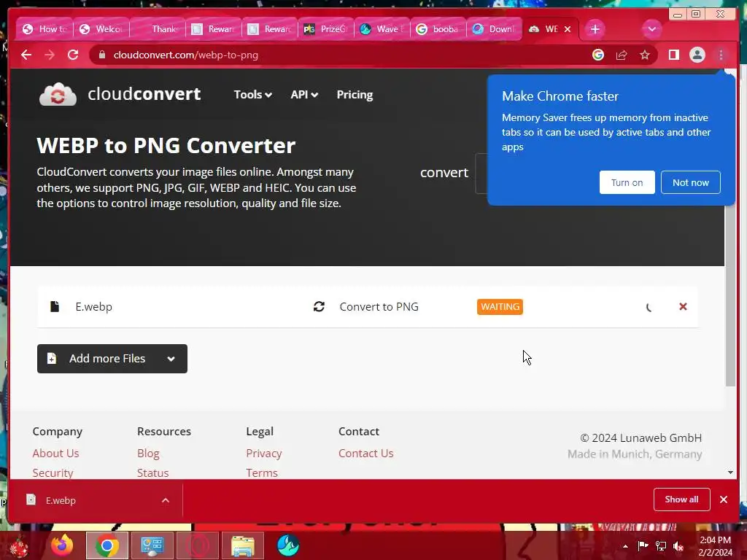747x560 pixels.
Task: Bookmark this page with the star
Action: (x=645, y=55)
